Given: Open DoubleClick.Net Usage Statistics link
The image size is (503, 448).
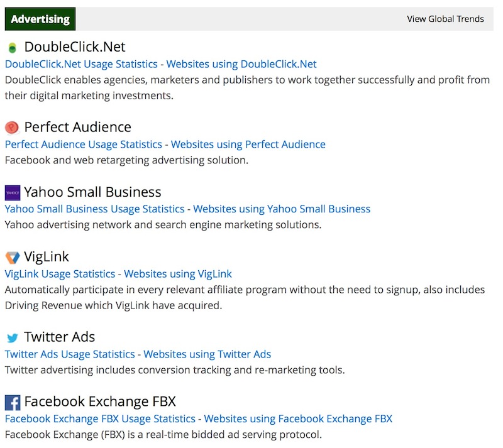Looking at the screenshot, I should click(x=81, y=64).
